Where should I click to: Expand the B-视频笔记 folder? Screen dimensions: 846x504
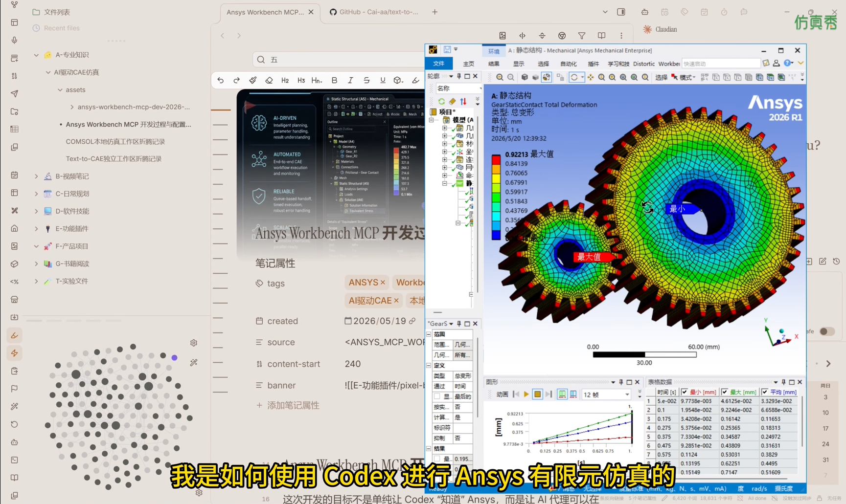click(x=36, y=176)
